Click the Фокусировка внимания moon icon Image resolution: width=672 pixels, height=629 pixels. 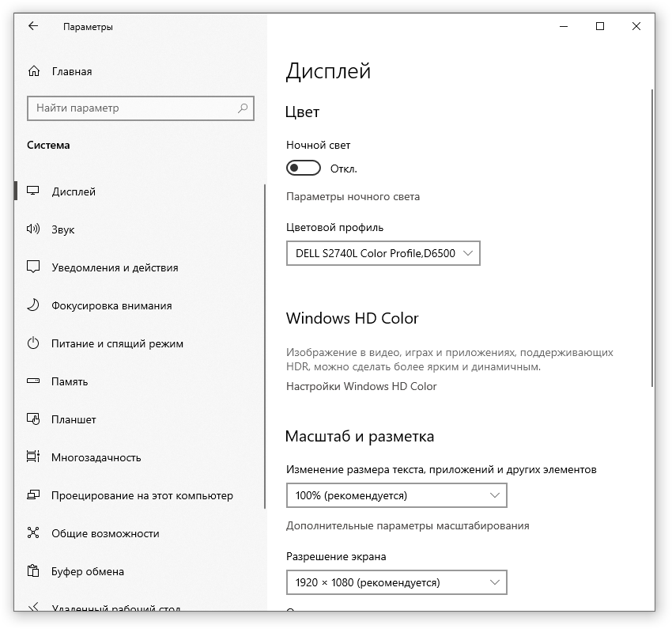(33, 305)
